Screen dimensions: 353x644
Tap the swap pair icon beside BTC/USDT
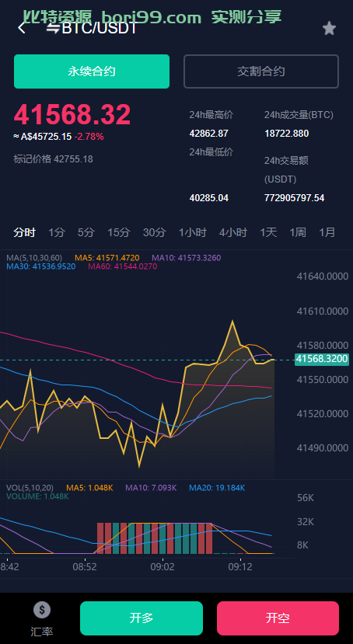(x=53, y=28)
